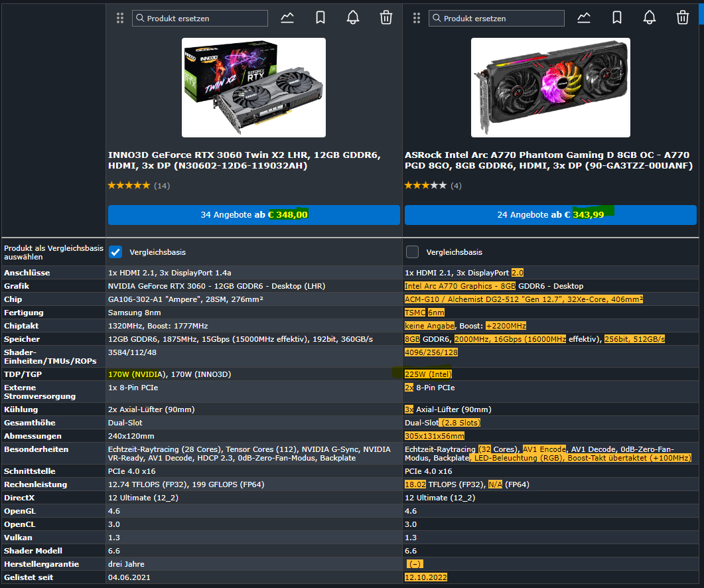Open price history chart for ASRock Arc A770

click(x=584, y=18)
